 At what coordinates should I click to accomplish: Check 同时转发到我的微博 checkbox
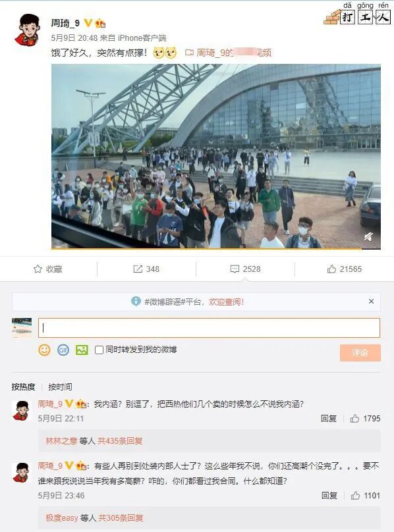99,350
